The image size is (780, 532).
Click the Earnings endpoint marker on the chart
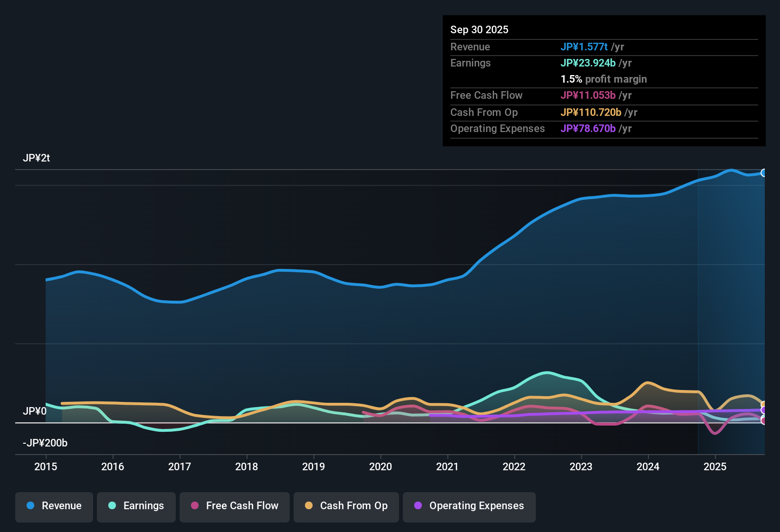[x=763, y=416]
